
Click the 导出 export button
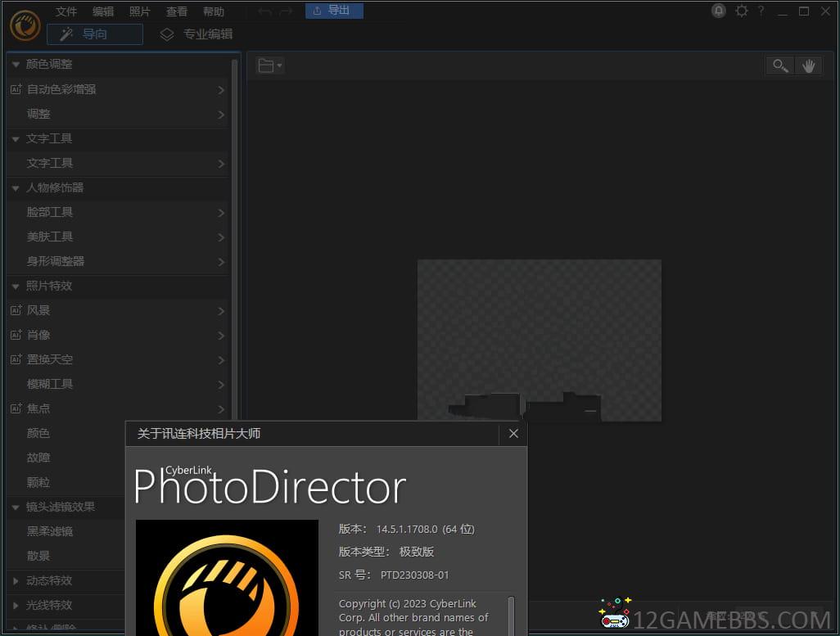click(x=334, y=11)
